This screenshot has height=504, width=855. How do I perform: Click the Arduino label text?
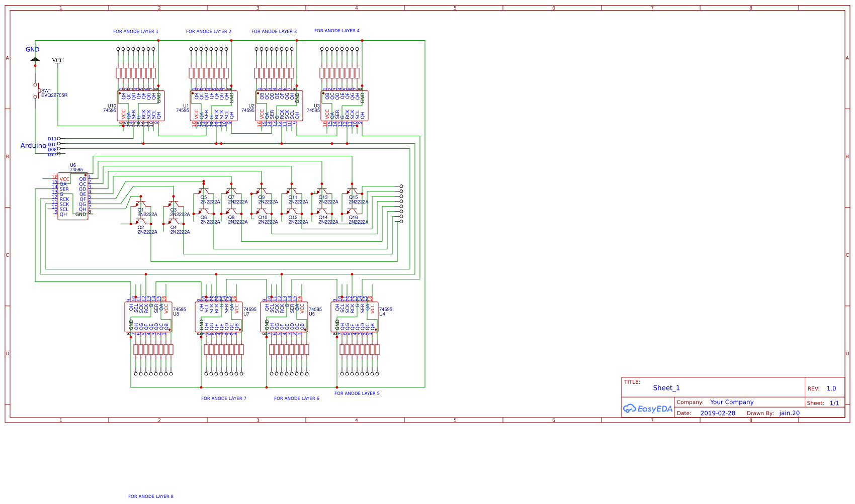(33, 146)
